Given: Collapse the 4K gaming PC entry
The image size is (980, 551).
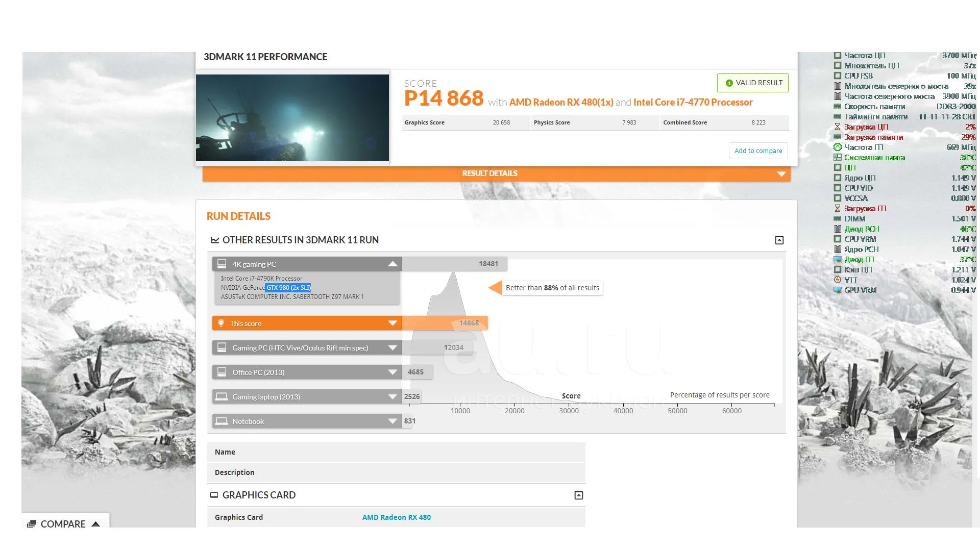Looking at the screenshot, I should (x=393, y=264).
